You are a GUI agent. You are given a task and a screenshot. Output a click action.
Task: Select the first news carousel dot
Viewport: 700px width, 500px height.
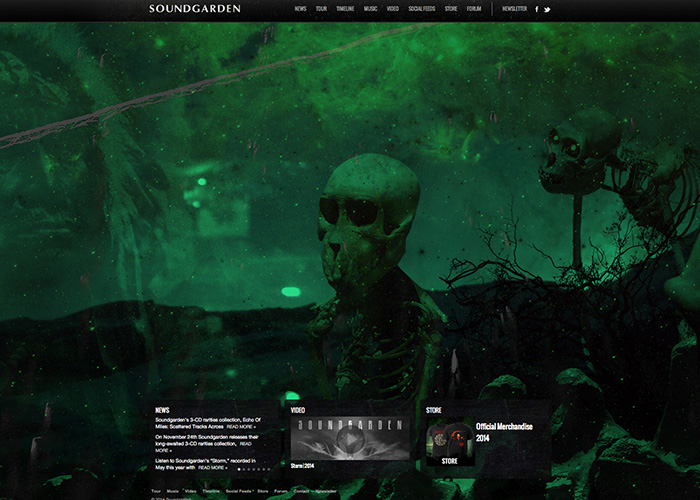pos(239,469)
